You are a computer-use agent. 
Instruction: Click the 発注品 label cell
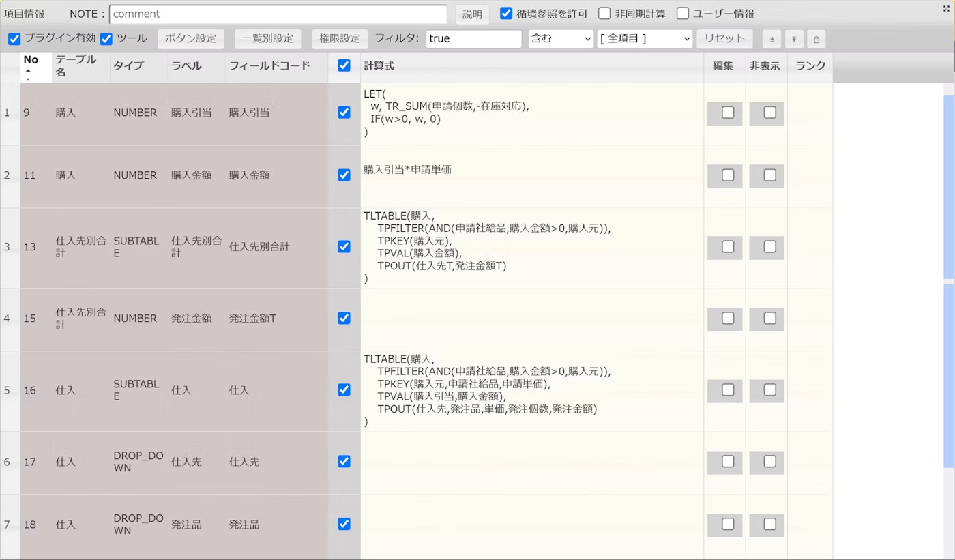click(x=196, y=525)
